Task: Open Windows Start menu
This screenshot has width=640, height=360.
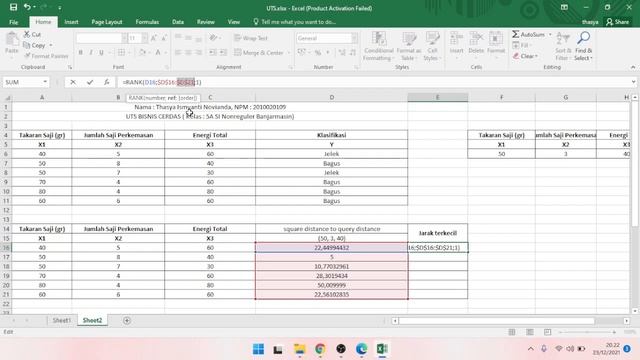Action: (258, 349)
